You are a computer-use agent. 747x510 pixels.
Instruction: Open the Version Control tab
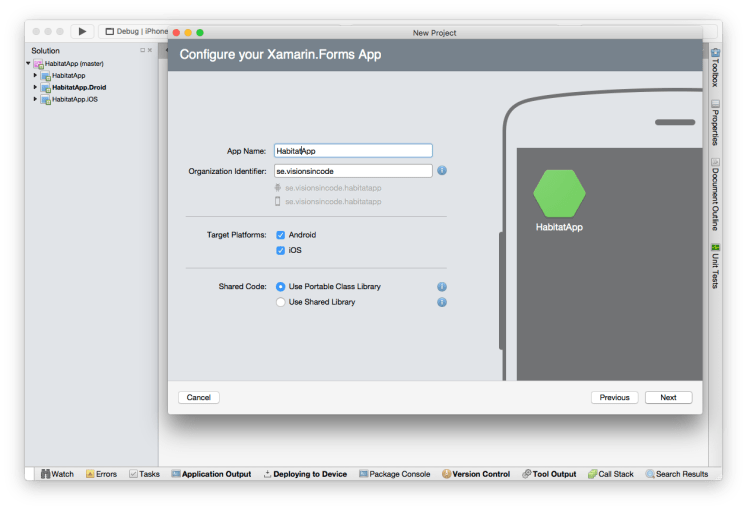click(476, 474)
